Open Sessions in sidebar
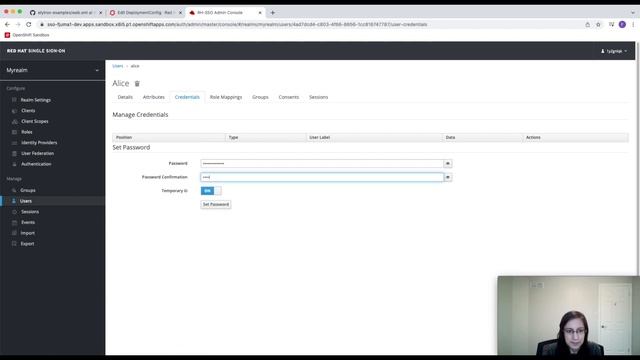Viewport: 640px width, 360px height. 30,211
